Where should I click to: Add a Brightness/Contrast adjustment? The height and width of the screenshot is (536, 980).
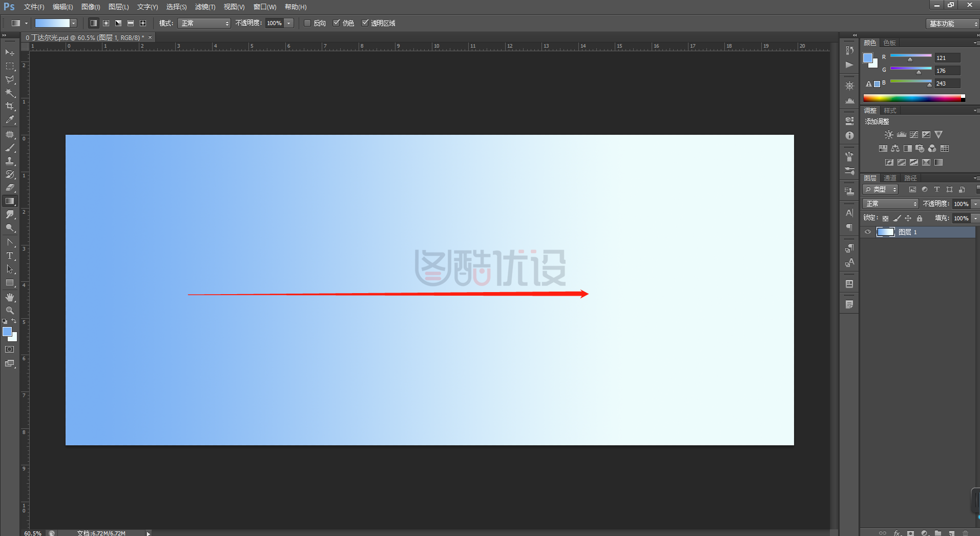(889, 135)
